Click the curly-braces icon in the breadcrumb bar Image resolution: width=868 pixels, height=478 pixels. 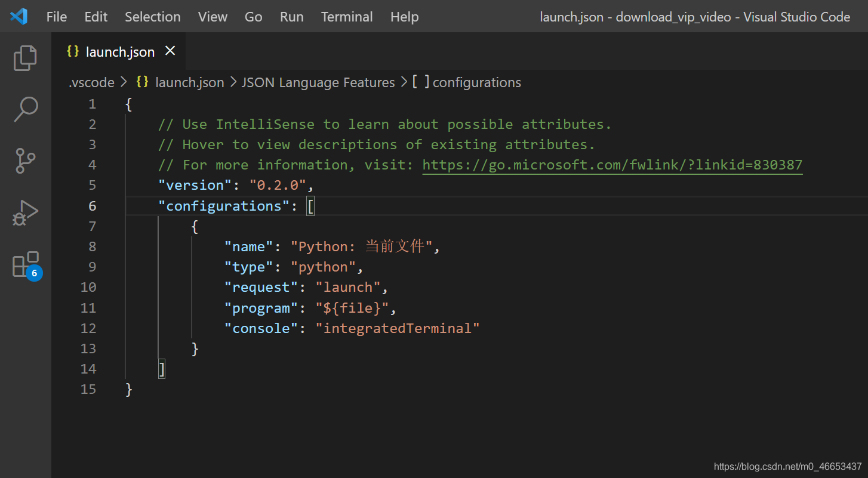pyautogui.click(x=142, y=82)
